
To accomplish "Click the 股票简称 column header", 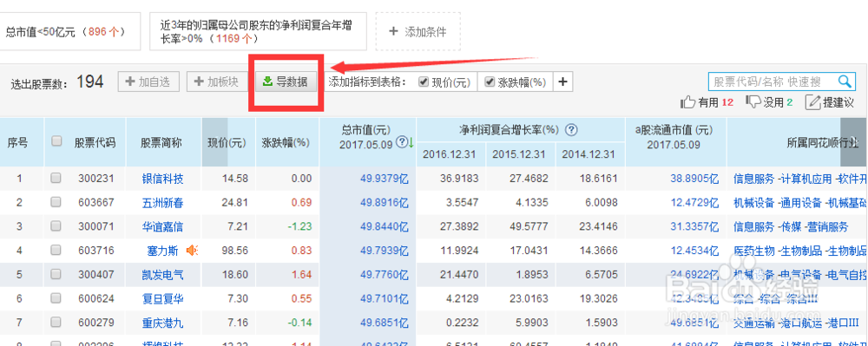I will 162,142.
